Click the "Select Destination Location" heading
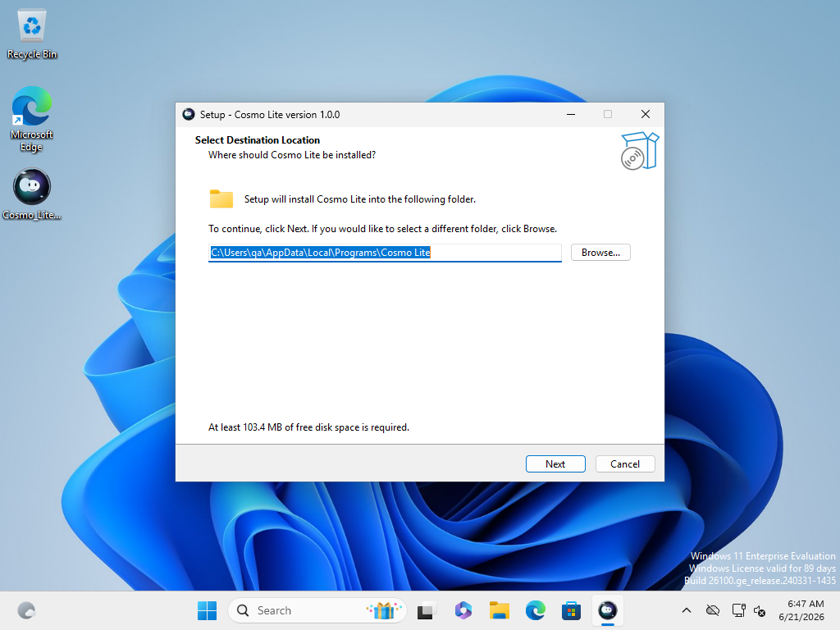840x630 pixels. [257, 139]
